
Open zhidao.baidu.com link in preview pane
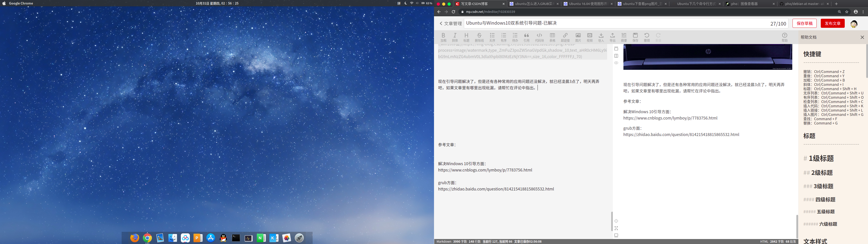point(681,134)
